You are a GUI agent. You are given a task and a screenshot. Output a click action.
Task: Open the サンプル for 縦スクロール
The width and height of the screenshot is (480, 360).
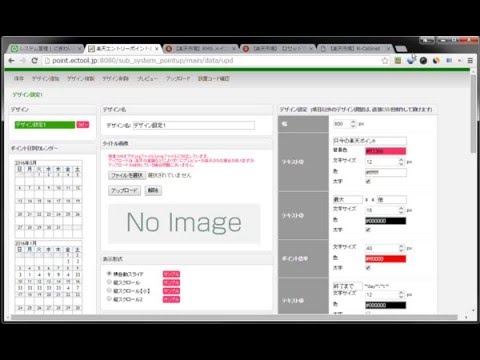coord(171,283)
